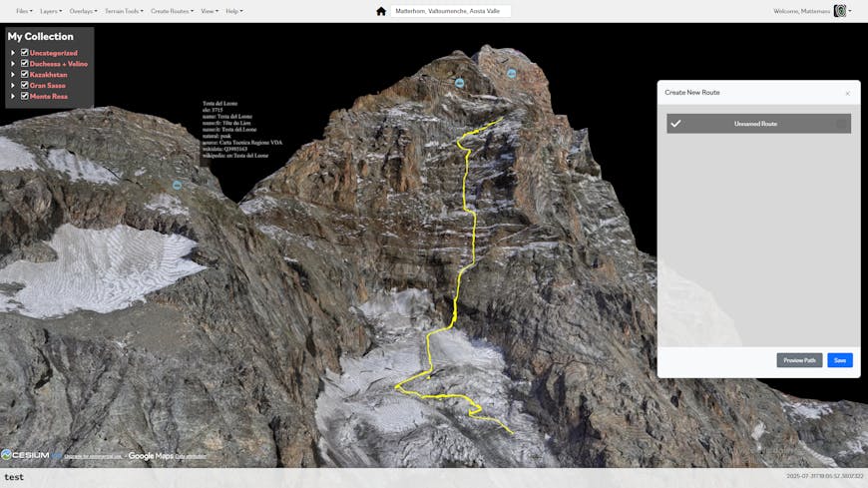Image resolution: width=868 pixels, height=488 pixels.
Task: Expand the Kazakhstan tree node
Action: pos(13,74)
